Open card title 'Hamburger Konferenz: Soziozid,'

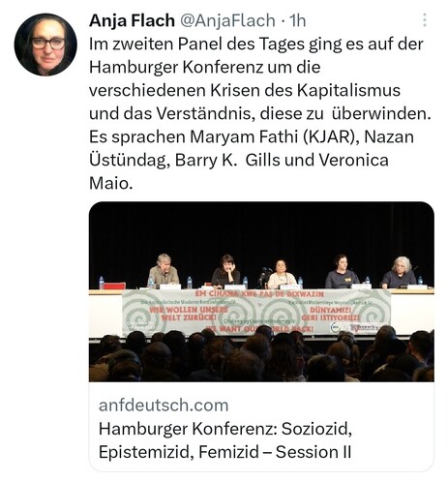225,429
